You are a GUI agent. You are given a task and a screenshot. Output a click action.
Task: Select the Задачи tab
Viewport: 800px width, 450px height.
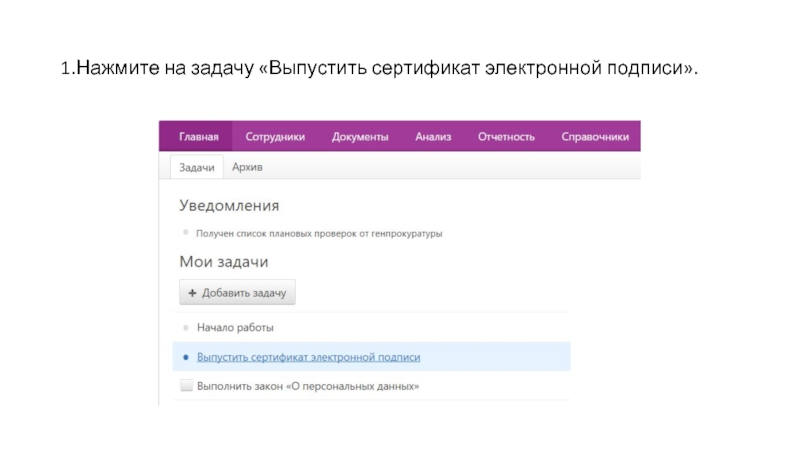[x=196, y=167]
